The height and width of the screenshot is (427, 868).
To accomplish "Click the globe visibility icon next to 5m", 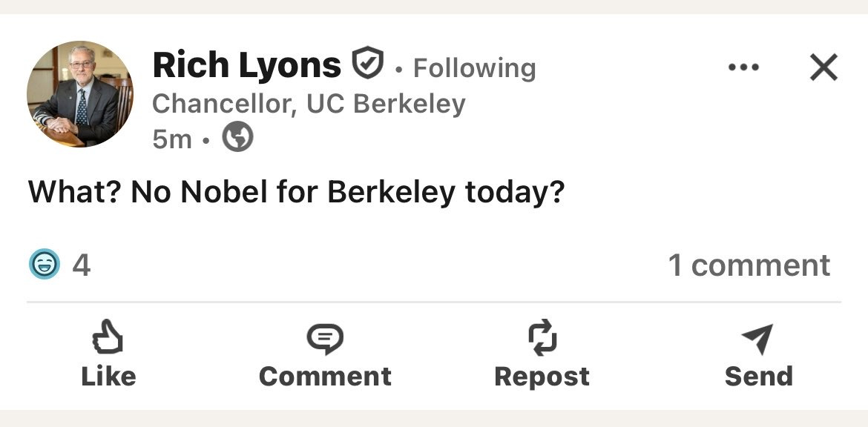I will click(238, 137).
